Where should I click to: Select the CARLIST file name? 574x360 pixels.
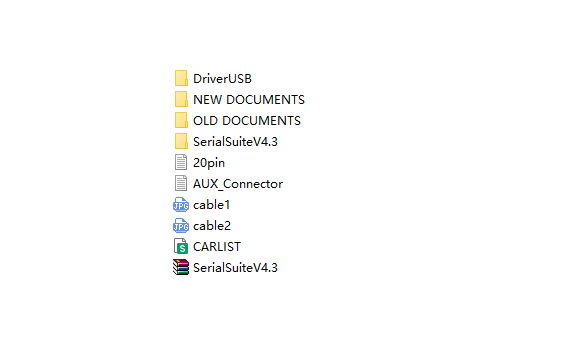(217, 247)
